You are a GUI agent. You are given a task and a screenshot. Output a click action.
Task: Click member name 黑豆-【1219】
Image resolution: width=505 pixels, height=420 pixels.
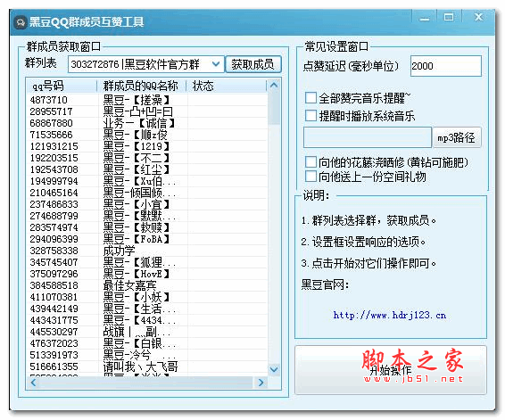pyautogui.click(x=137, y=146)
